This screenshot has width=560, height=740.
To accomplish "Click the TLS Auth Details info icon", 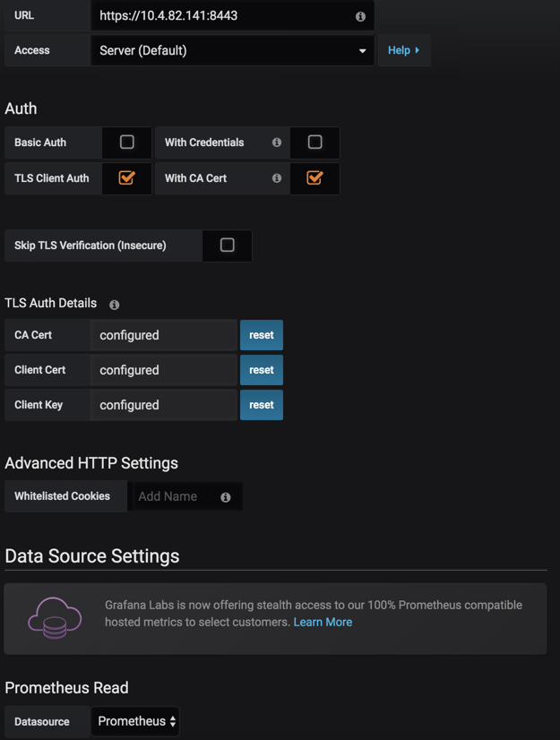I will [x=115, y=305].
